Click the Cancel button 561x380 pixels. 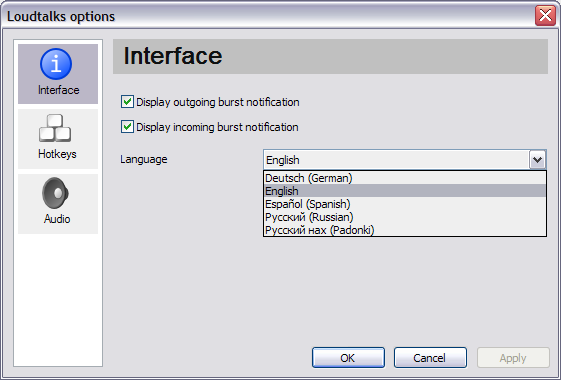(x=430, y=357)
